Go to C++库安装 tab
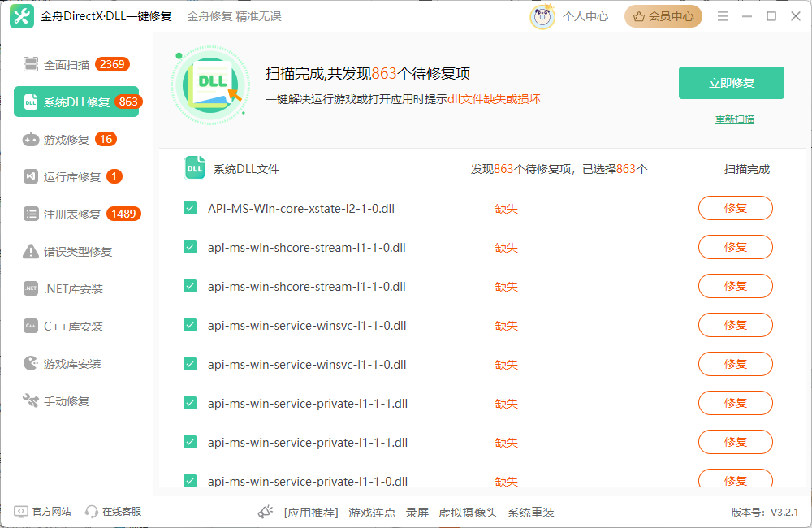The height and width of the screenshot is (528, 812). [76, 326]
